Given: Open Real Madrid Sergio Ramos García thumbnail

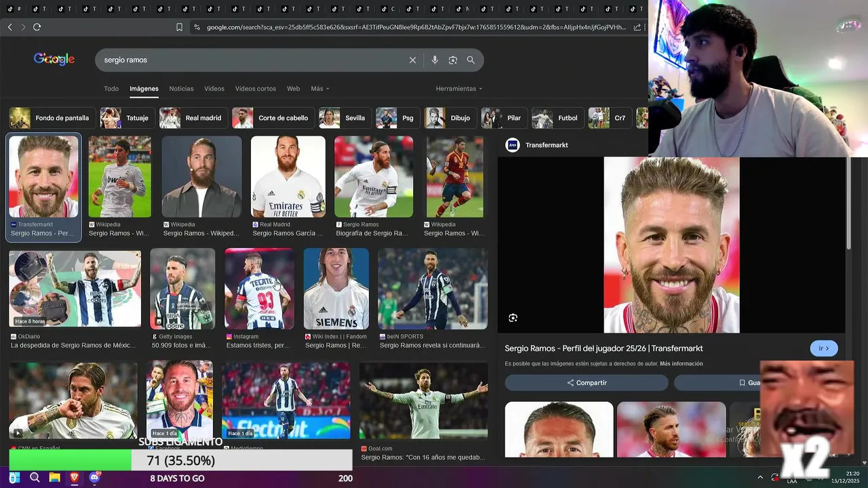Looking at the screenshot, I should point(288,177).
